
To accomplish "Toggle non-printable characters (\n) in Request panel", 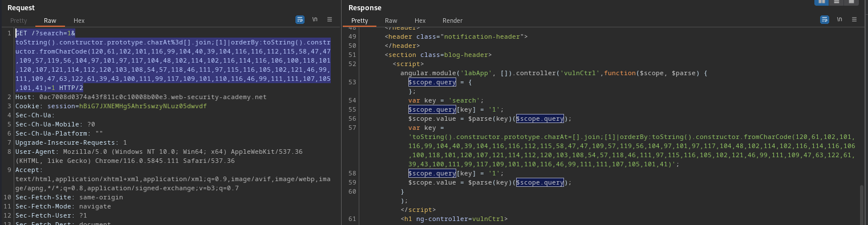I will 315,19.
